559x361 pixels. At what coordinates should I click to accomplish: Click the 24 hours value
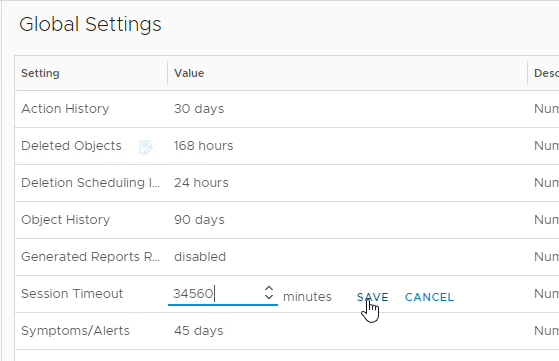click(x=201, y=183)
